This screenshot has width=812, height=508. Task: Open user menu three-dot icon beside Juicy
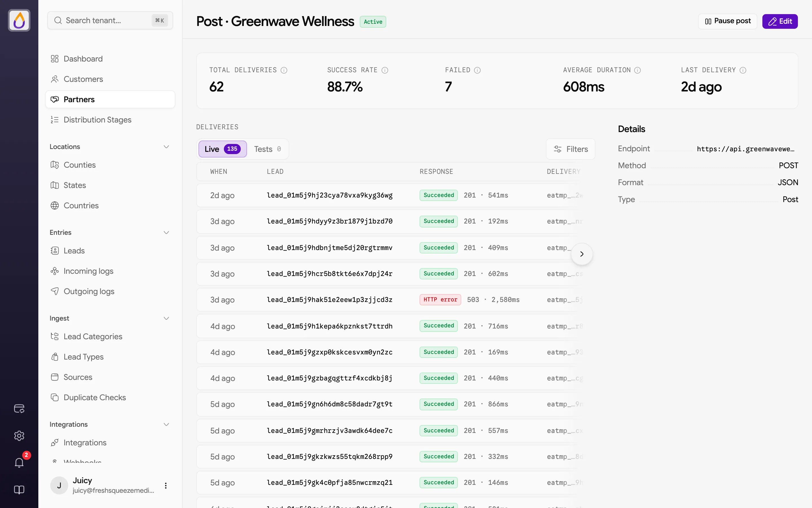[x=166, y=485]
